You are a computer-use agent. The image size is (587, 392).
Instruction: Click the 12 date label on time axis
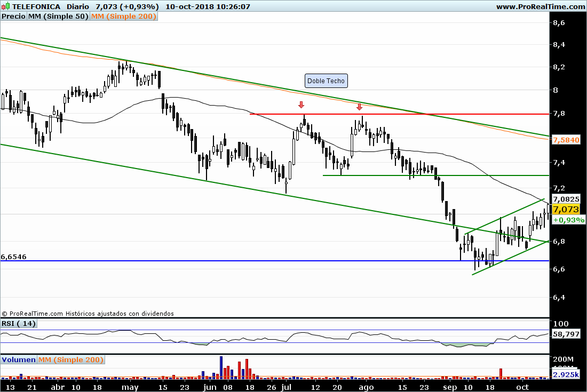point(315,387)
